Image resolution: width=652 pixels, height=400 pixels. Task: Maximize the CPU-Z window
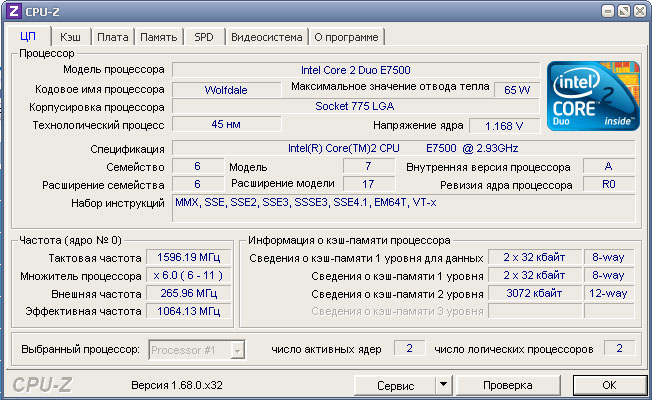pyautogui.click(x=624, y=11)
